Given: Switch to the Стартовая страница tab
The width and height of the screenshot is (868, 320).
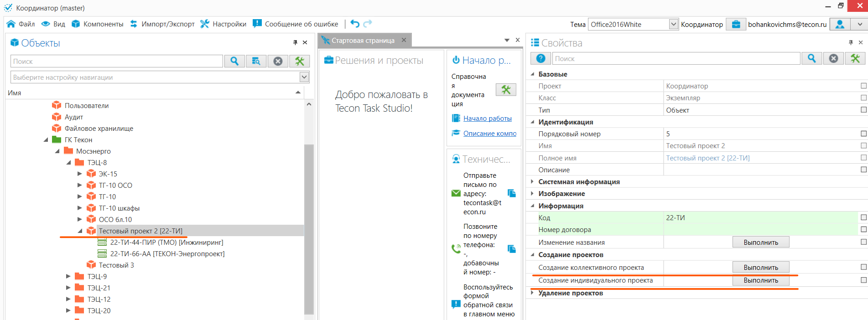Looking at the screenshot, I should coord(363,41).
